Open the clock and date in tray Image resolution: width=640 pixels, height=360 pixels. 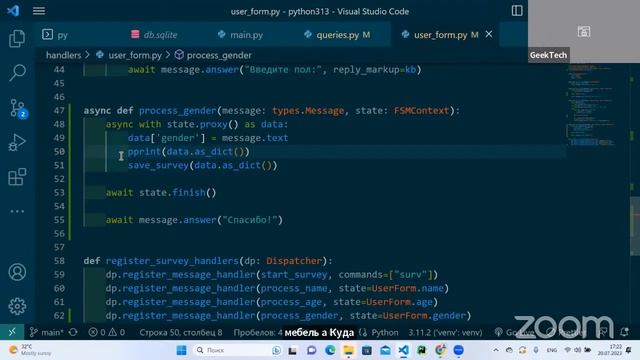610,350
